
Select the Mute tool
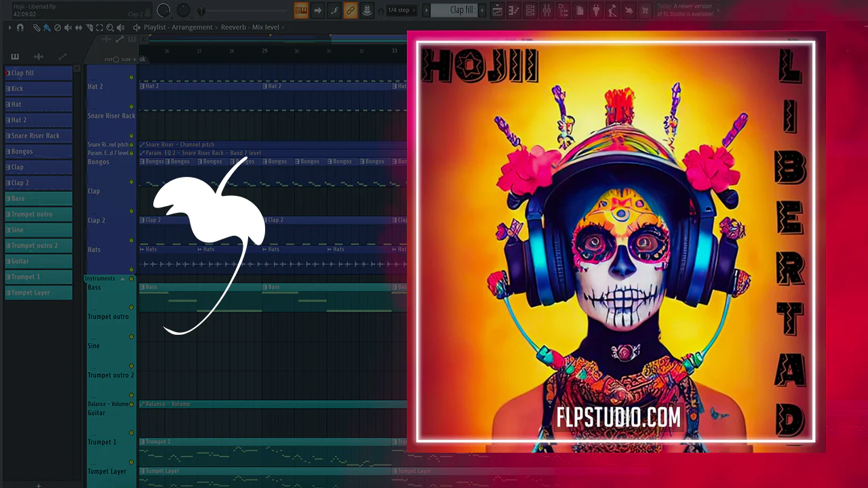68,28
